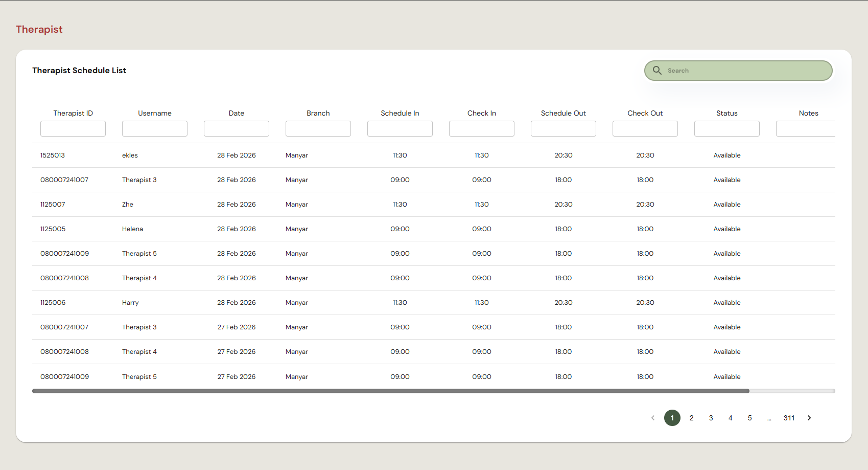Open page 2 of the schedule list
Screen dimensions: 868x470
[692, 418]
